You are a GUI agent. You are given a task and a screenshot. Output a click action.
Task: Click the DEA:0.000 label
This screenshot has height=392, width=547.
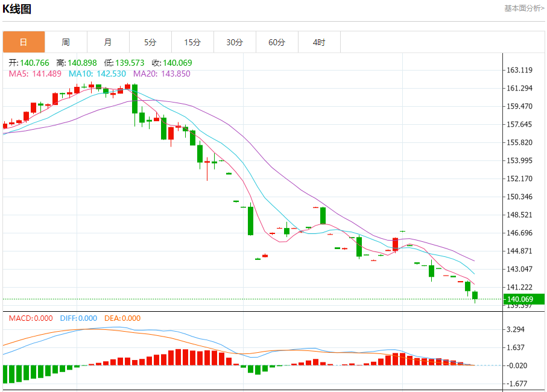pos(122,318)
